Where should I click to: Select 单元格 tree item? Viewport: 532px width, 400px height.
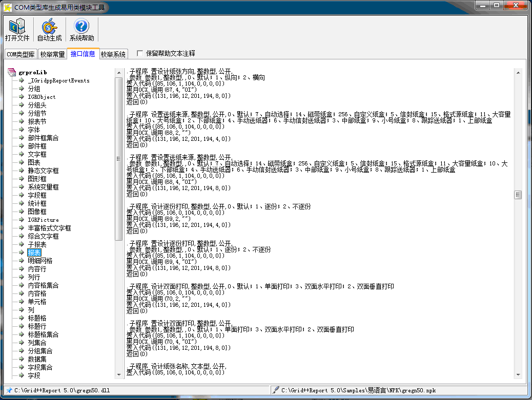[37, 302]
